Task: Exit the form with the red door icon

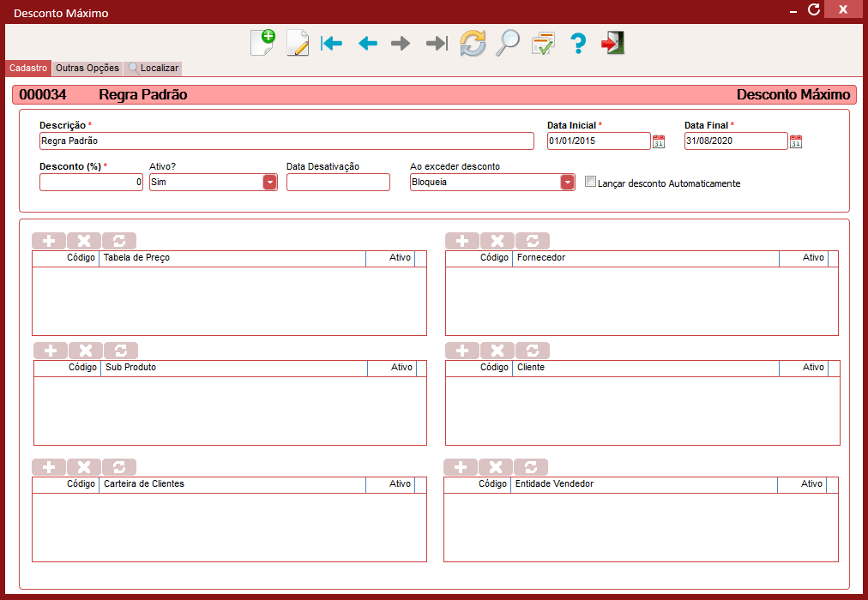Action: [612, 43]
